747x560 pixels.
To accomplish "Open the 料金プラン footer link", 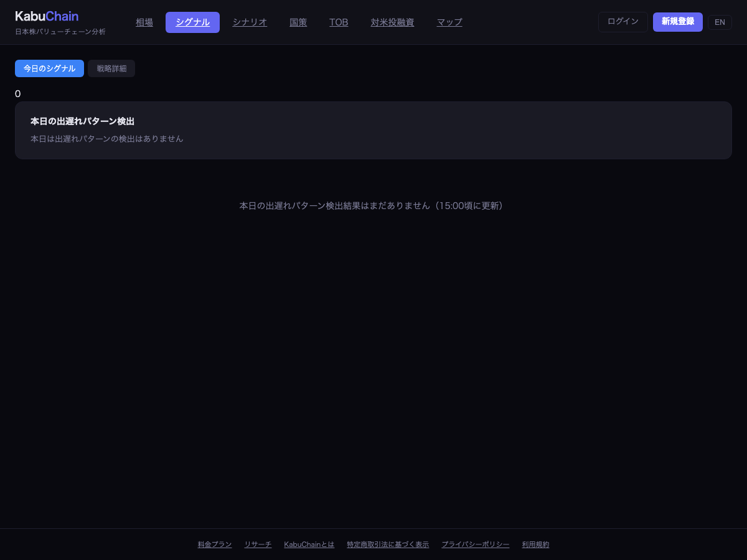I will tap(215, 544).
